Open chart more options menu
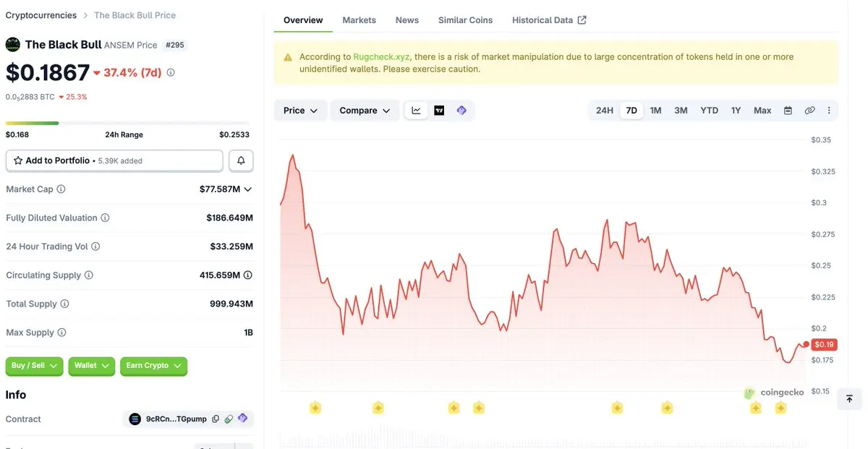This screenshot has width=868, height=449. [829, 111]
